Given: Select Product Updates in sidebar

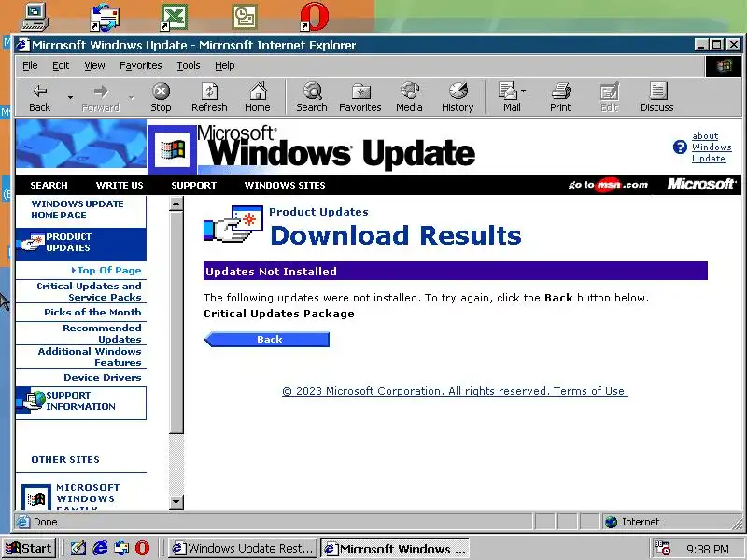Looking at the screenshot, I should pyautogui.click(x=80, y=243).
